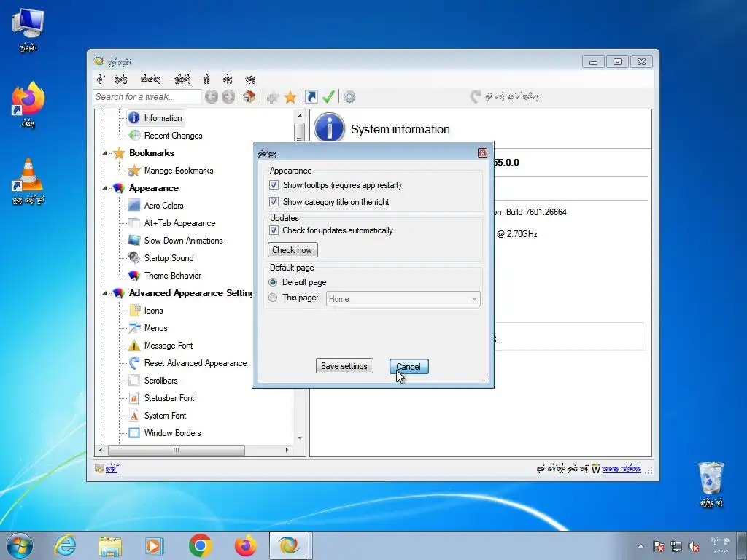
Task: Click the status bar link at left
Action: [x=112, y=469]
